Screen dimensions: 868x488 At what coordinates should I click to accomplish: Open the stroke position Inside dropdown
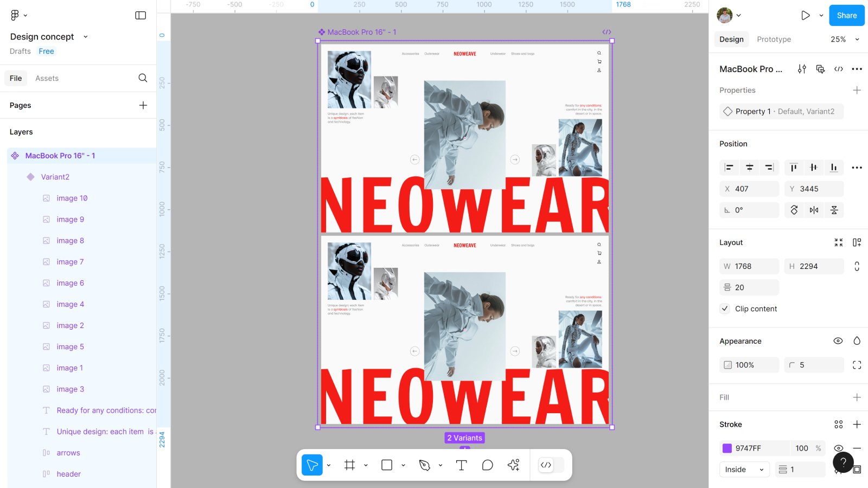(x=744, y=470)
